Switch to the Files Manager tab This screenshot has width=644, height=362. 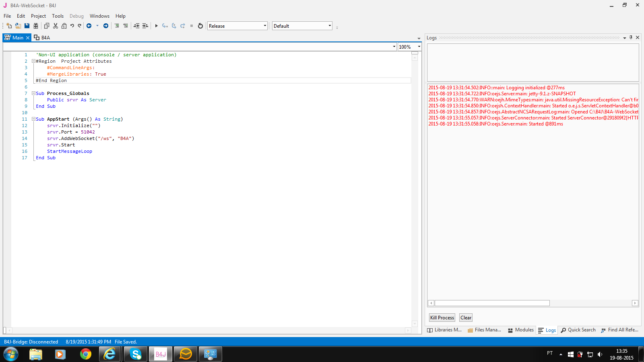click(484, 330)
